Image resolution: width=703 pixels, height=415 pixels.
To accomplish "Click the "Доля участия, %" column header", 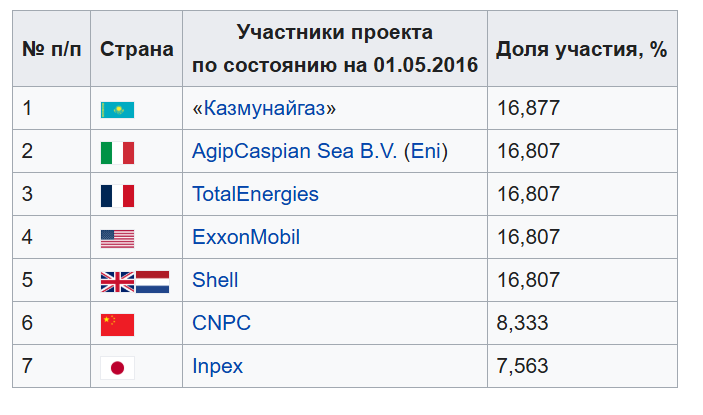I will [581, 49].
